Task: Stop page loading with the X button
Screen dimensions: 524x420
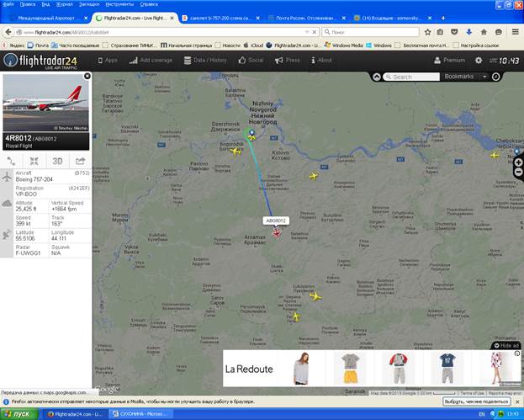Action: 314,32
